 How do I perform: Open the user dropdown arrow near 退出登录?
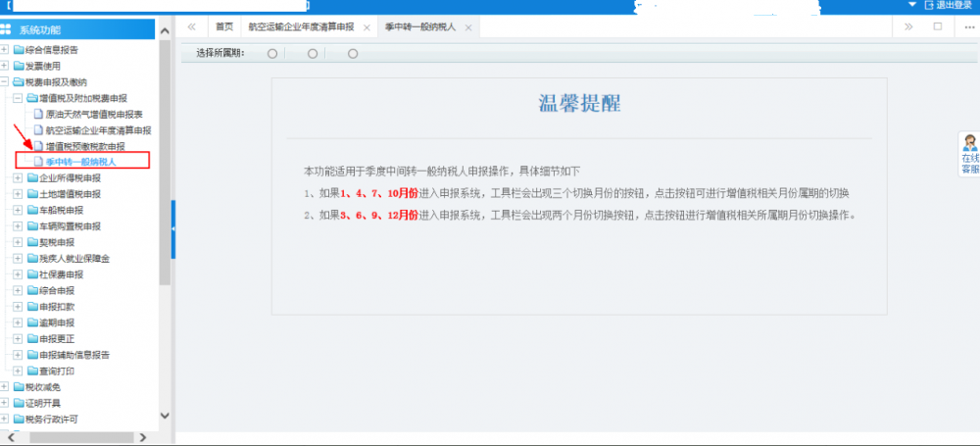[x=912, y=5]
